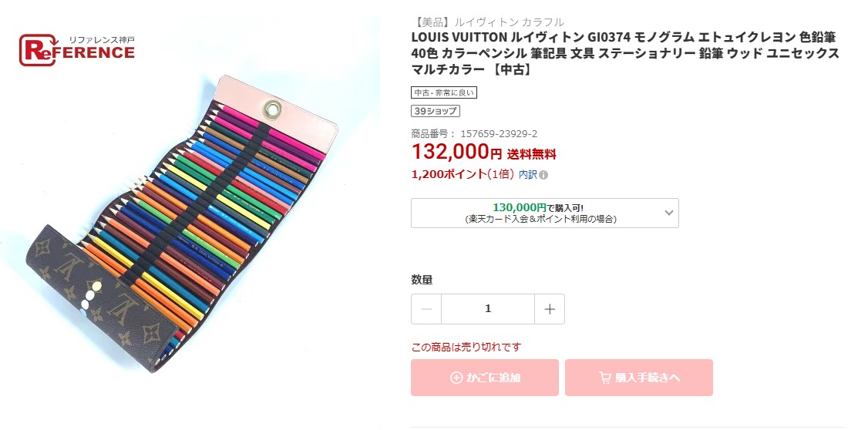Click the 132,000円 price text

(456, 152)
